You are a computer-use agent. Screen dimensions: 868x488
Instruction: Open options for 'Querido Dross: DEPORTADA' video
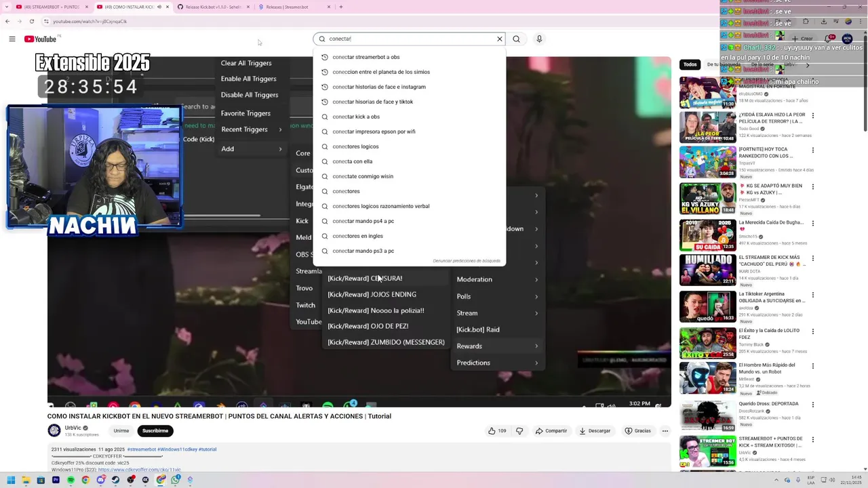(x=813, y=406)
